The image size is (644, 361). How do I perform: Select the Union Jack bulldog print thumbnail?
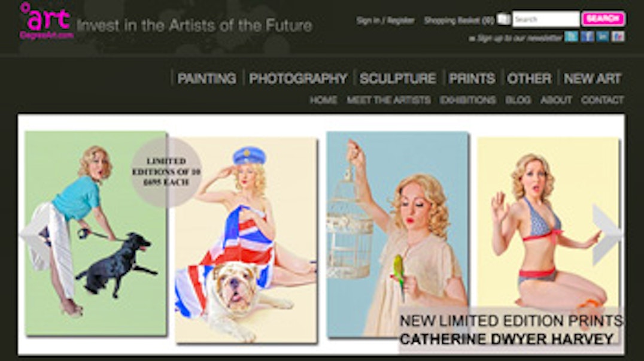coord(246,240)
